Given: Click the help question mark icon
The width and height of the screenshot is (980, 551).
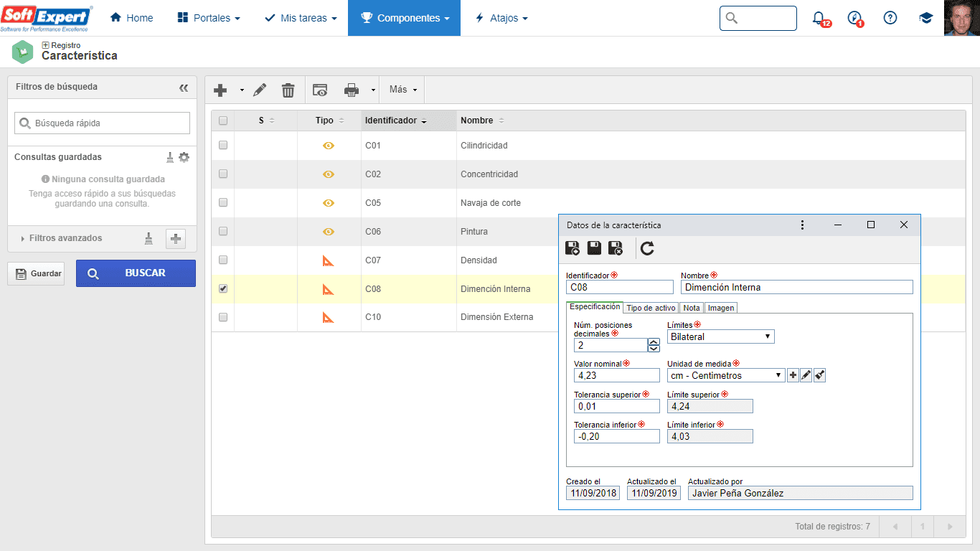Looking at the screenshot, I should [890, 18].
